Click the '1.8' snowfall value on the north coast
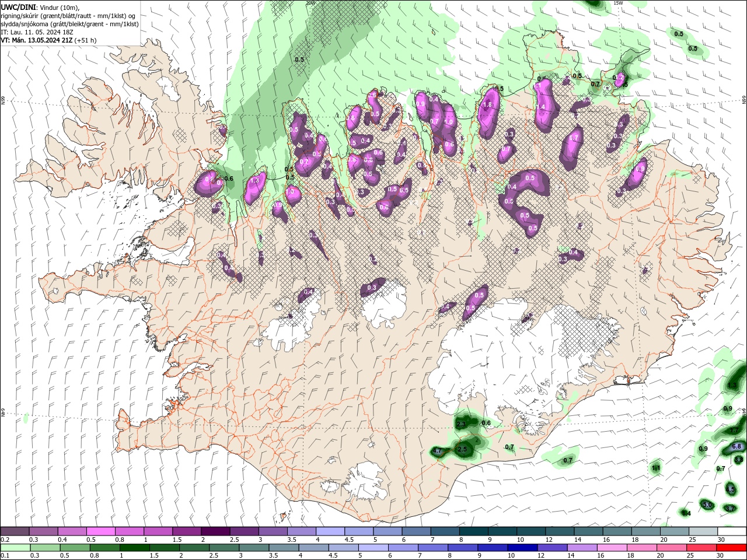This screenshot has width=747, height=560. pyautogui.click(x=488, y=105)
